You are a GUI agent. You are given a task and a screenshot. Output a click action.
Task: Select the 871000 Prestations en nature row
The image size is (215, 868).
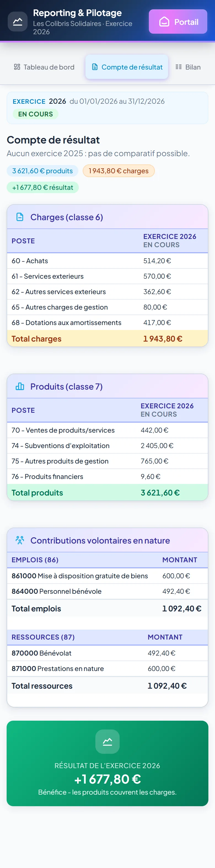(x=107, y=669)
